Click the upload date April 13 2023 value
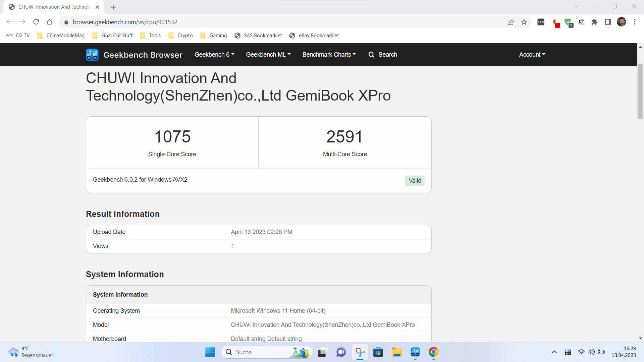This screenshot has width=644, height=362. click(x=262, y=232)
